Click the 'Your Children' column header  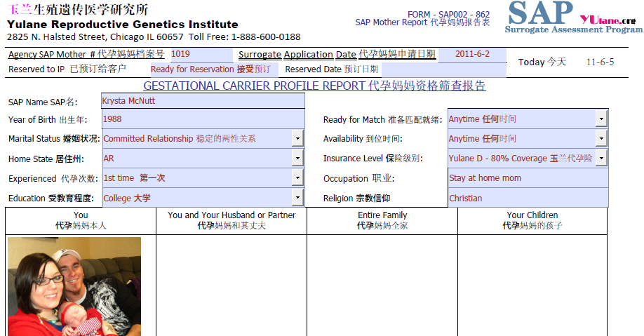pyautogui.click(x=532, y=220)
